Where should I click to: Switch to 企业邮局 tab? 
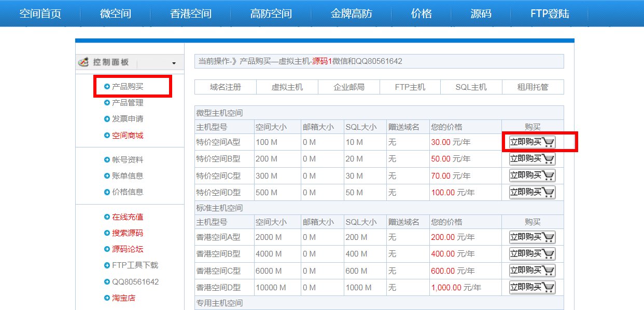coord(348,87)
